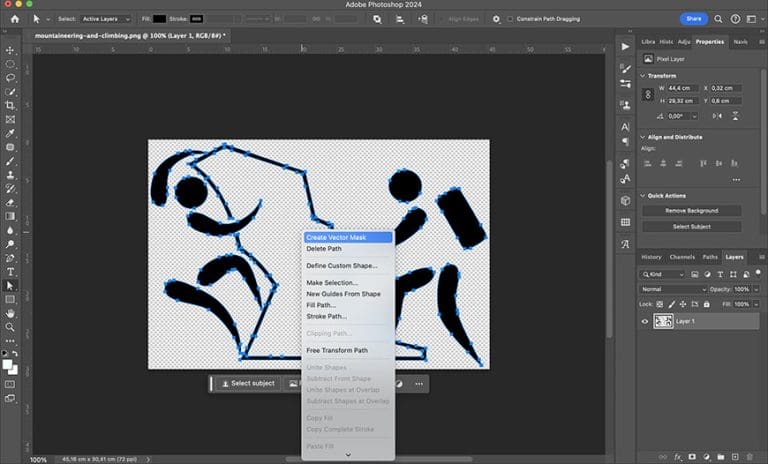Select the Zoom tool
This screenshot has width=768, height=464.
tap(10, 327)
